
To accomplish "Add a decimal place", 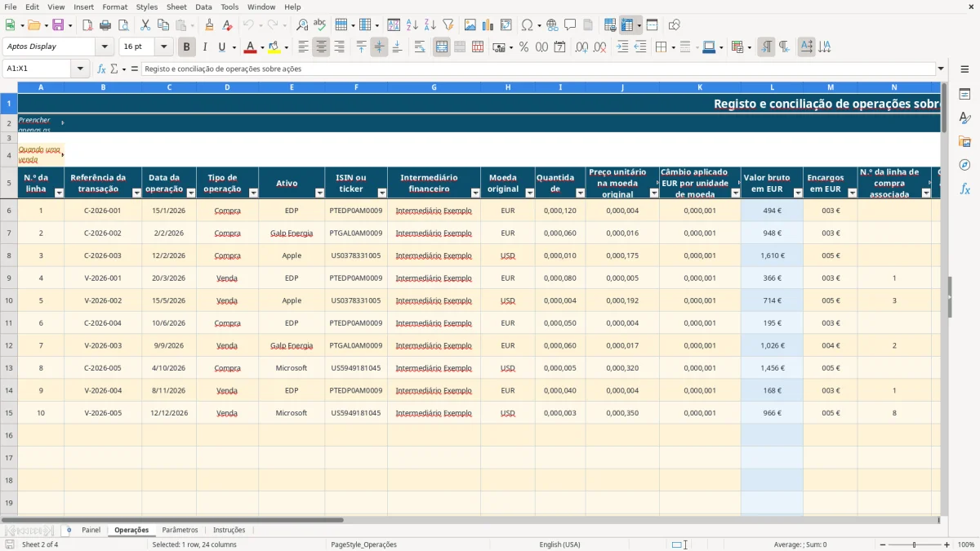I will coord(581,47).
